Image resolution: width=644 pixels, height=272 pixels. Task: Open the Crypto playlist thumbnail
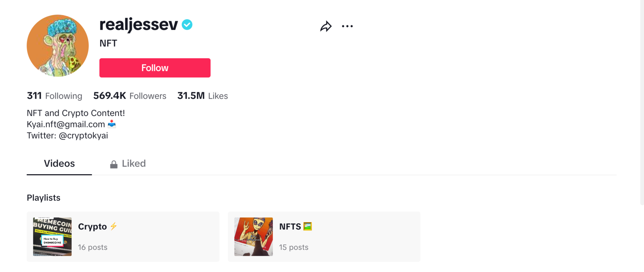coord(52,237)
